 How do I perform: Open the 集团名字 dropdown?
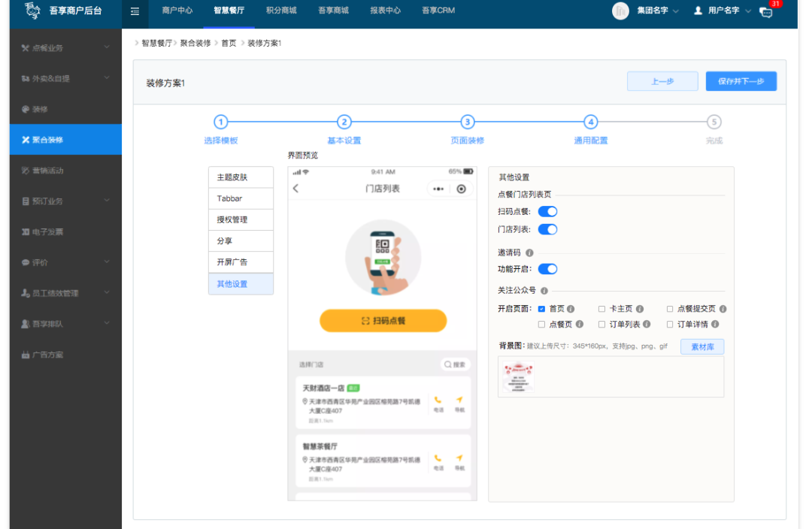coord(658,11)
